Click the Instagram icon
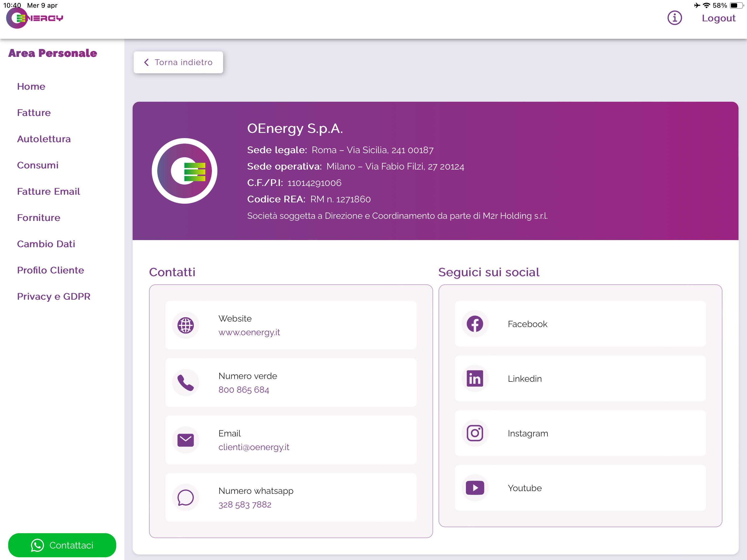This screenshot has width=747, height=560. coord(475,433)
